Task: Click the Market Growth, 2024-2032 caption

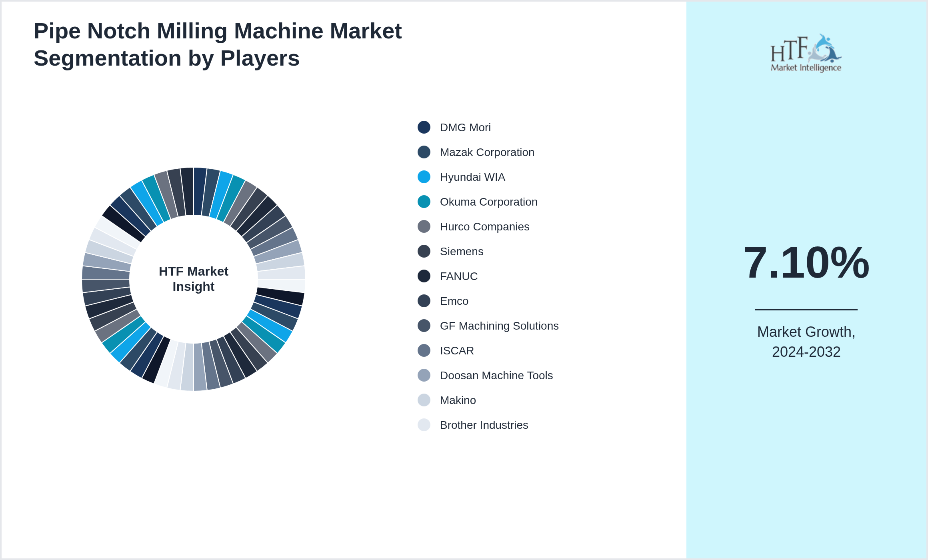Action: pos(806,342)
